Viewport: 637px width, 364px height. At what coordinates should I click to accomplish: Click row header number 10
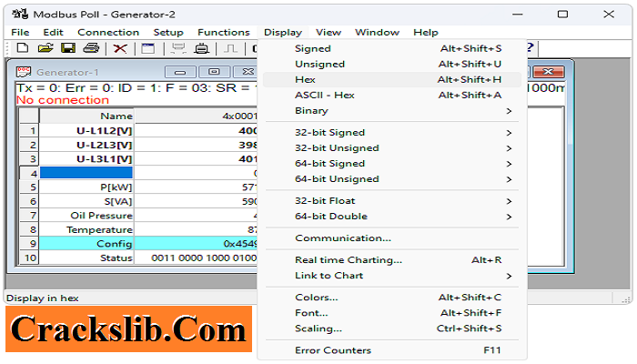click(29, 258)
